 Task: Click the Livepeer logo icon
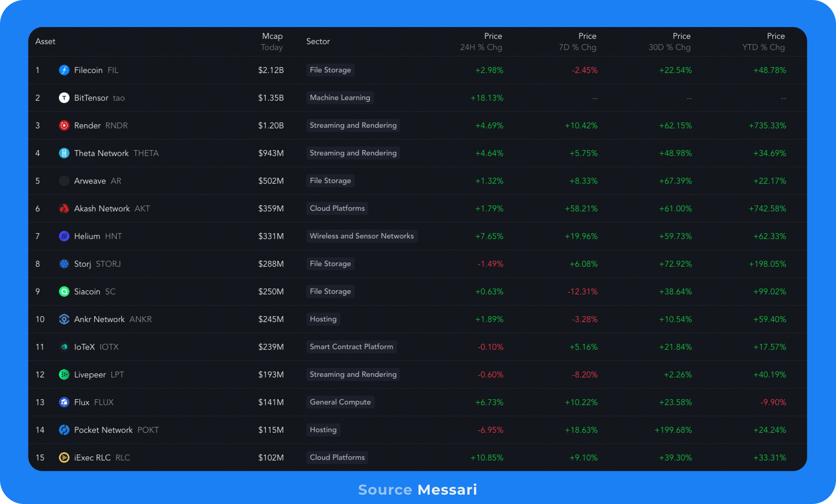64,375
